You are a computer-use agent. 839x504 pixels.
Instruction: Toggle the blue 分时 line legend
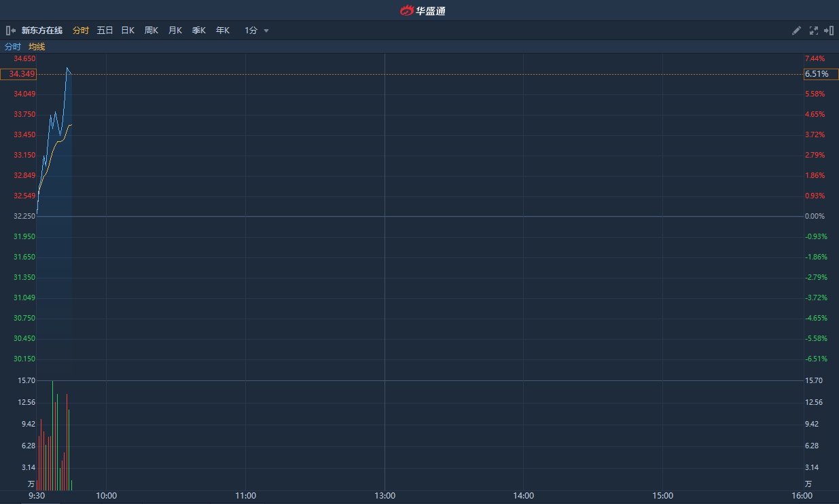pos(13,47)
